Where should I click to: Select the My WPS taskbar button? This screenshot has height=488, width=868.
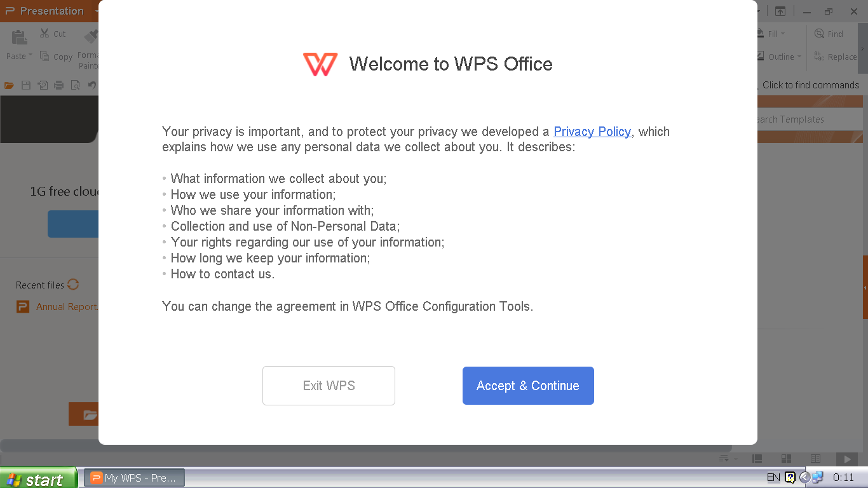pyautogui.click(x=133, y=477)
